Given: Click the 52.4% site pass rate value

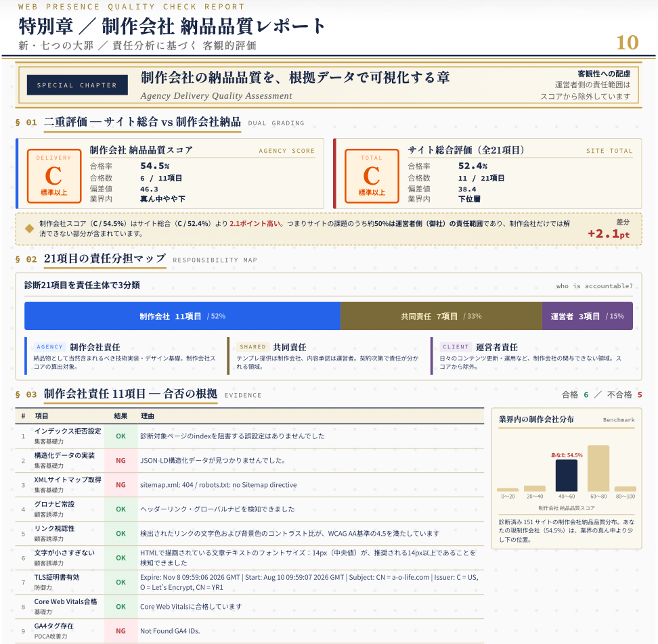Looking at the screenshot, I should click(473, 166).
